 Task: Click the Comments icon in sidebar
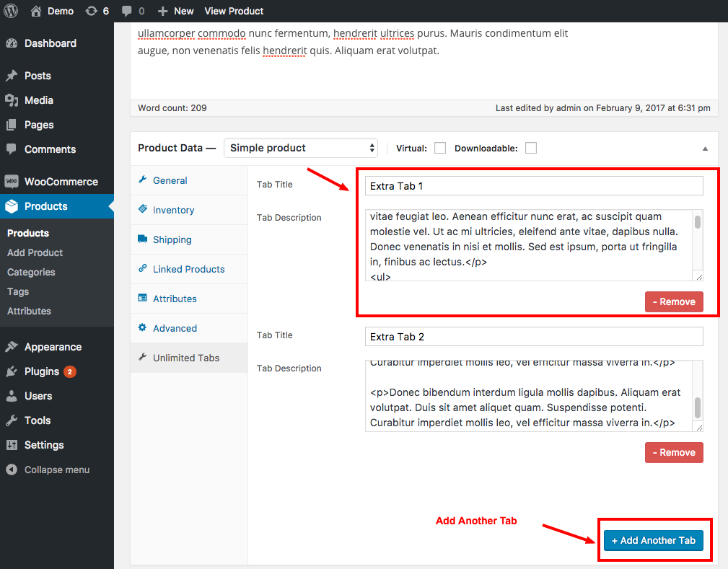(x=12, y=149)
